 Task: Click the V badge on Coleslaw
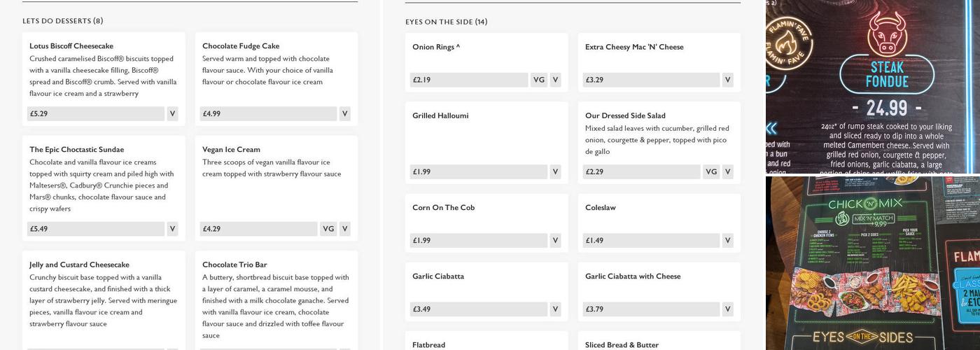(728, 240)
